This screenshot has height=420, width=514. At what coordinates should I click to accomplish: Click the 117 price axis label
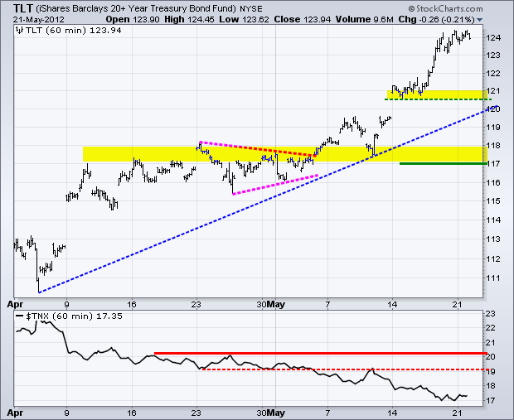(x=493, y=163)
